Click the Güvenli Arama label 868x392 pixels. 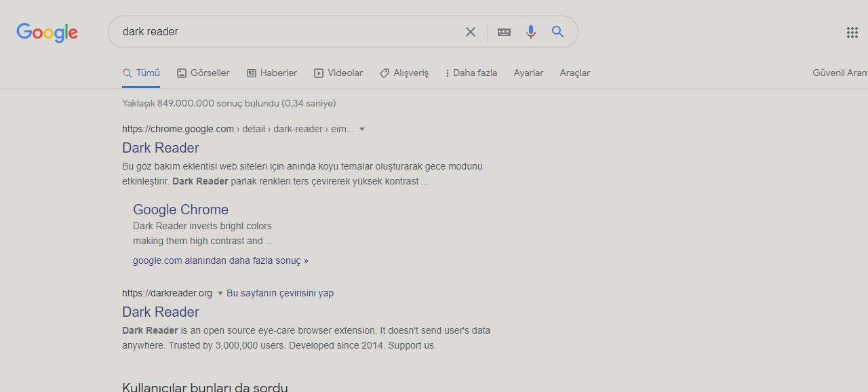click(x=840, y=73)
